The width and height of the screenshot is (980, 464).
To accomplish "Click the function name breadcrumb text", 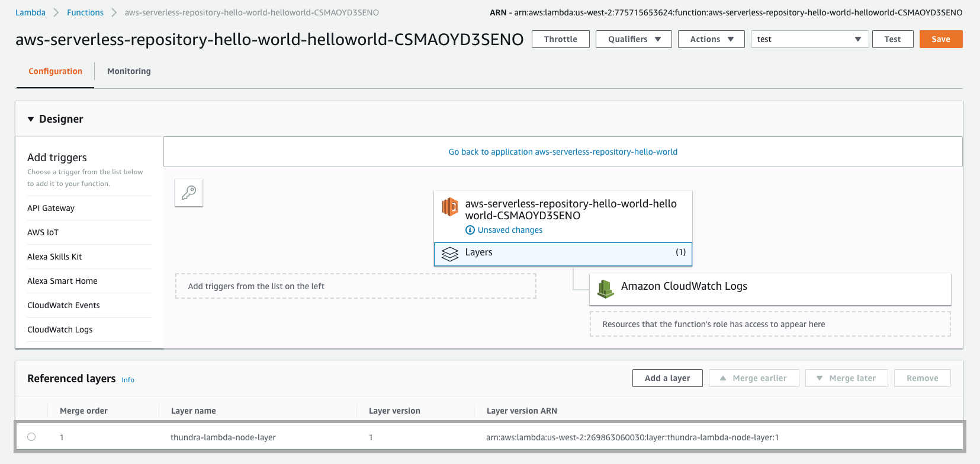I will click(x=252, y=12).
